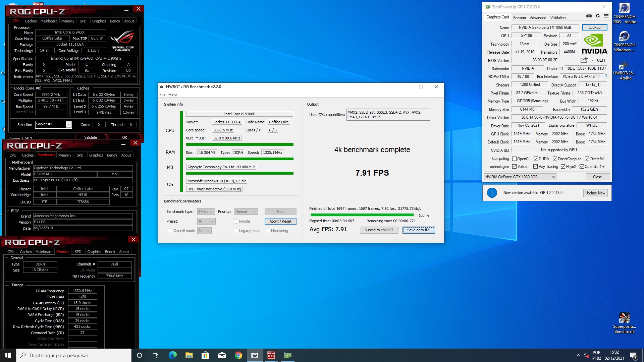The image size is (644, 362).
Task: Click the NVIDIA logo in GPU-Z
Action: tap(594, 44)
